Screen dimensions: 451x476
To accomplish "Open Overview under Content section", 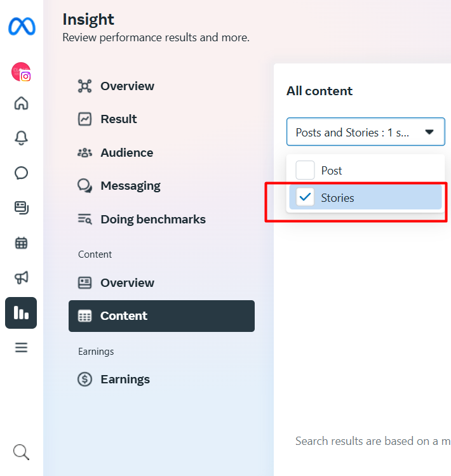I will (x=161, y=283).
